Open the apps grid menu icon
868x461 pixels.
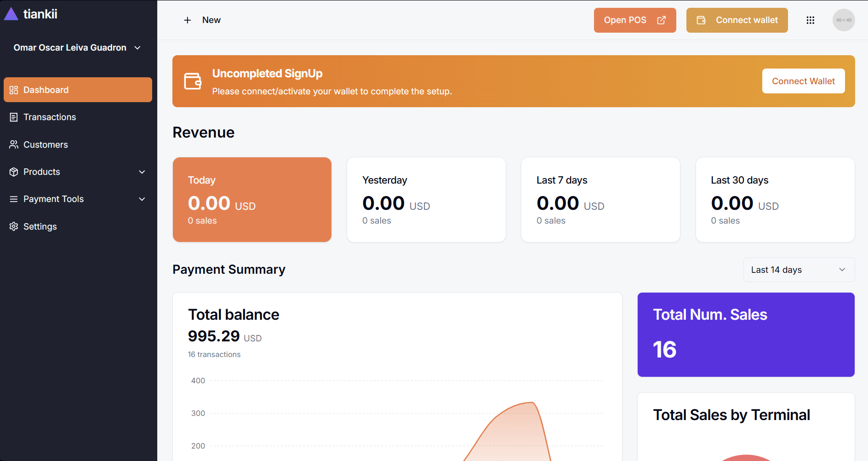[810, 20]
